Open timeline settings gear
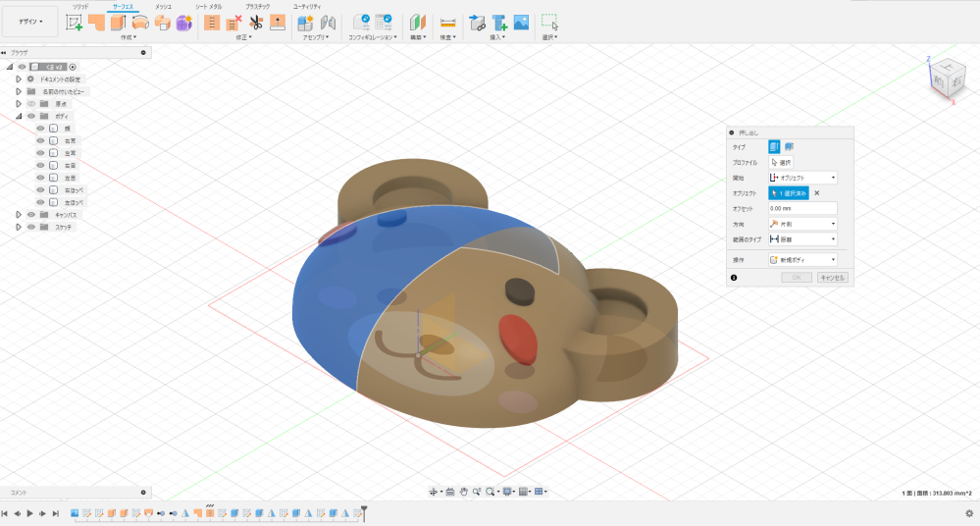980x526 pixels. pyautogui.click(x=969, y=513)
